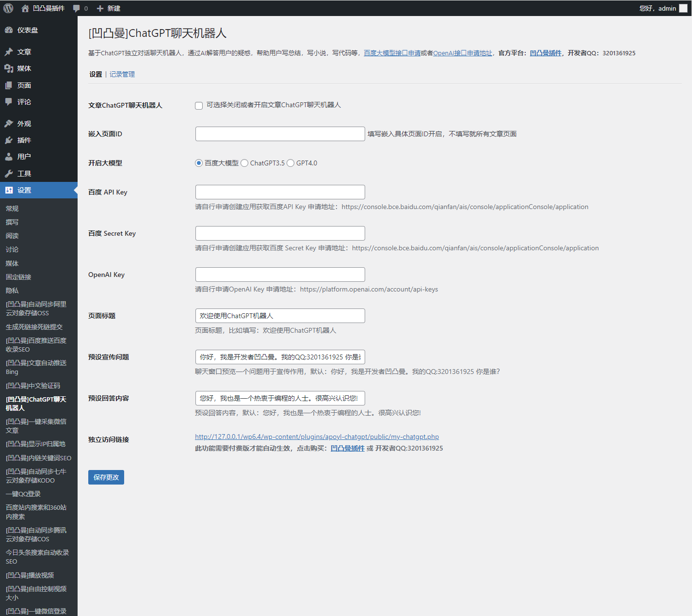
Task: Open the 凹凸曼插件 link after 官方平台
Action: coord(546,53)
